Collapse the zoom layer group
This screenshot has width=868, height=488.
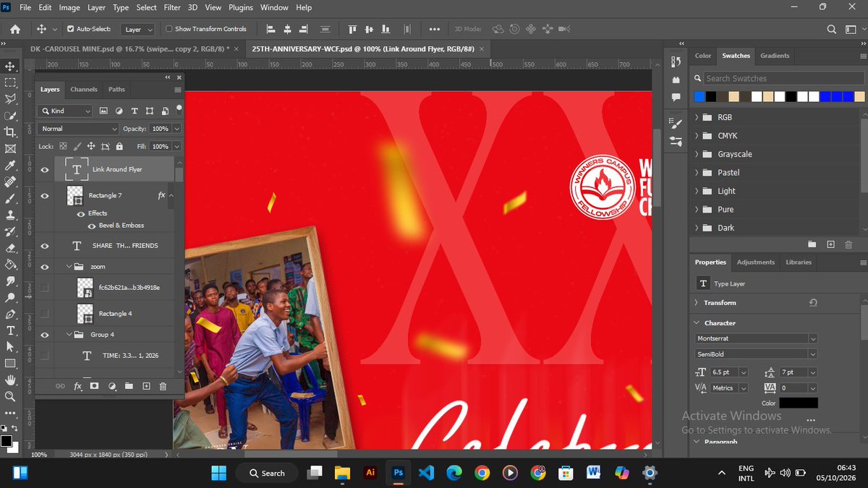point(69,267)
